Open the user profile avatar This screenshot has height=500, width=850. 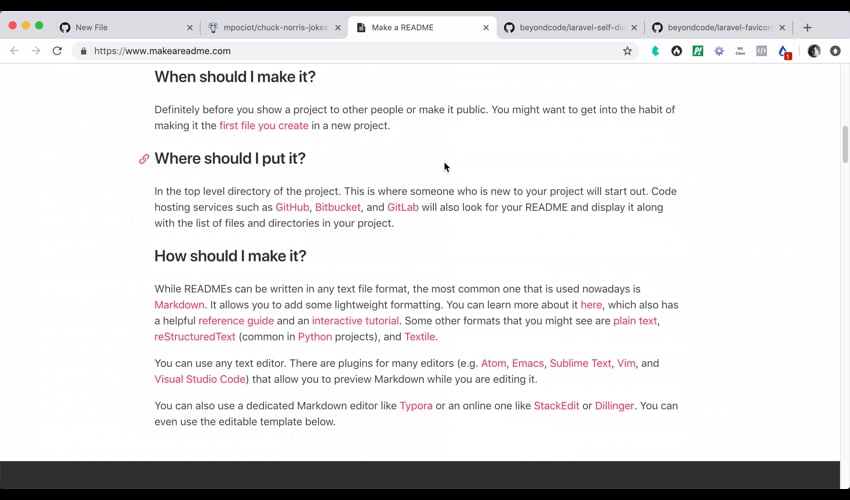814,51
